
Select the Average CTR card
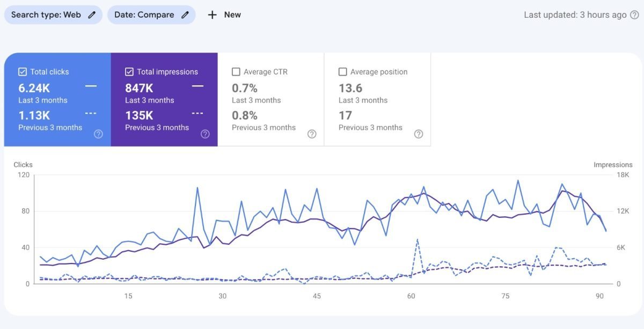270,102
